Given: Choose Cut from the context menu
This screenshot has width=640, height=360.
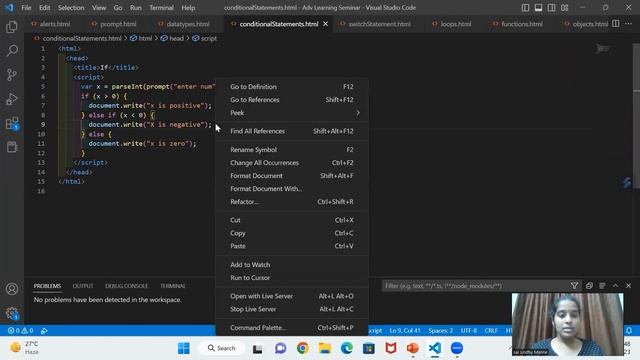Looking at the screenshot, I should [292, 220].
